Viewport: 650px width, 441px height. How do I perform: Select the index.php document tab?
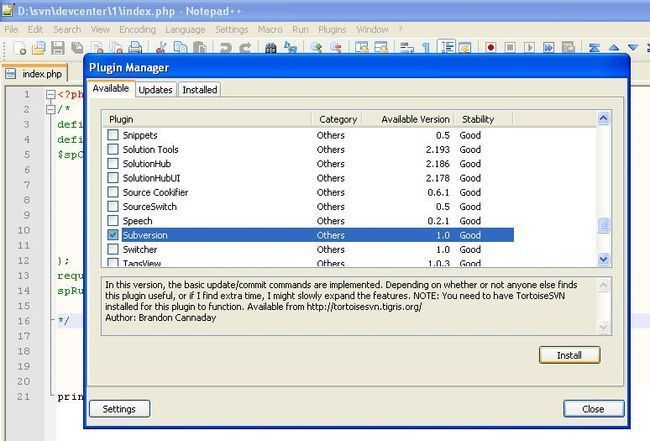coord(35,74)
